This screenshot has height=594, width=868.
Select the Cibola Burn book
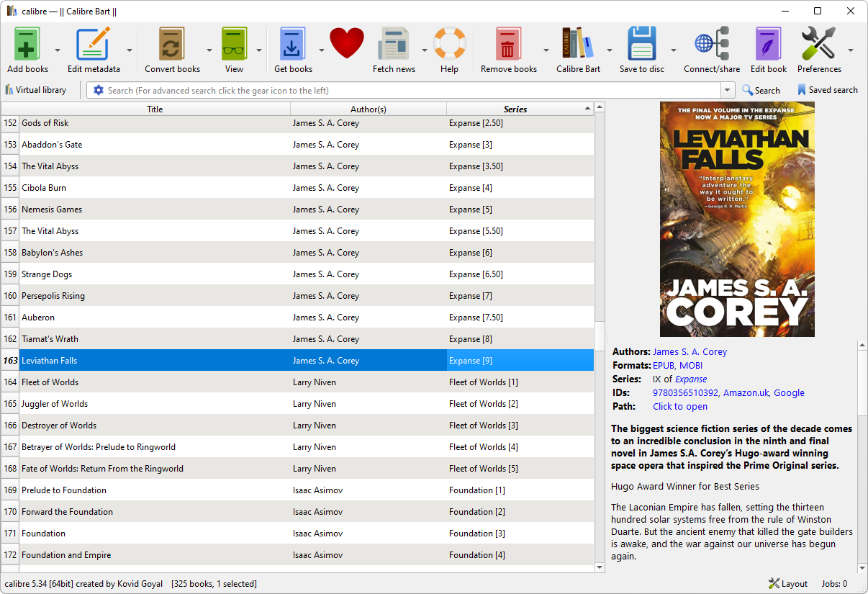click(44, 188)
